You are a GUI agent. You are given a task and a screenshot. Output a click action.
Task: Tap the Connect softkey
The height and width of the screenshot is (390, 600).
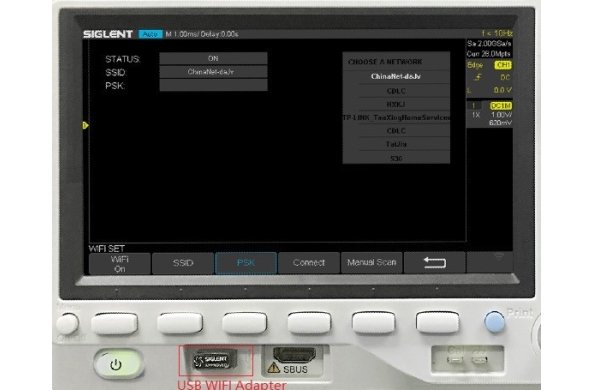[x=309, y=263]
